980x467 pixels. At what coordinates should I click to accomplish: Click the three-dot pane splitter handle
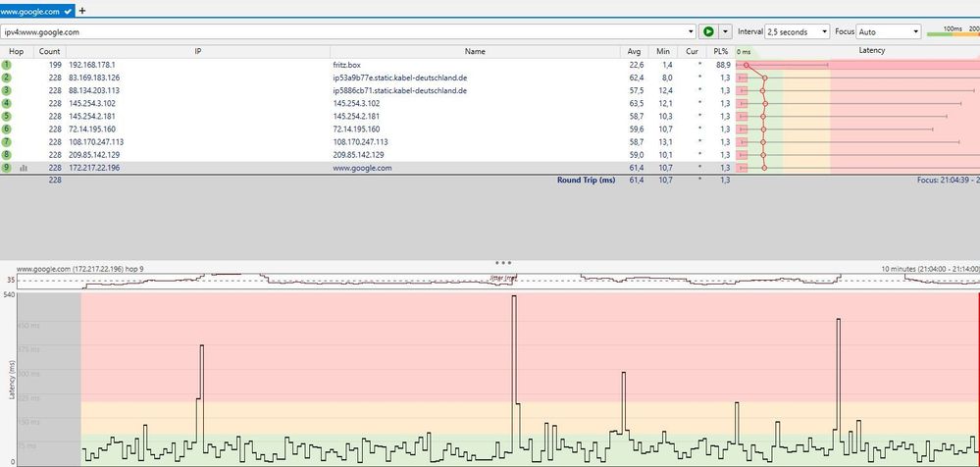pyautogui.click(x=502, y=263)
